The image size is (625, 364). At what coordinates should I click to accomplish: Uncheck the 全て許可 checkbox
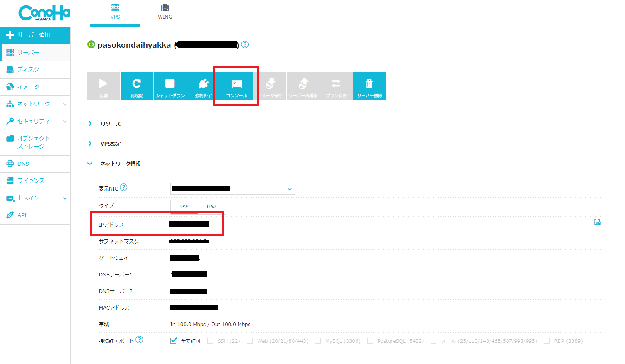(174, 341)
